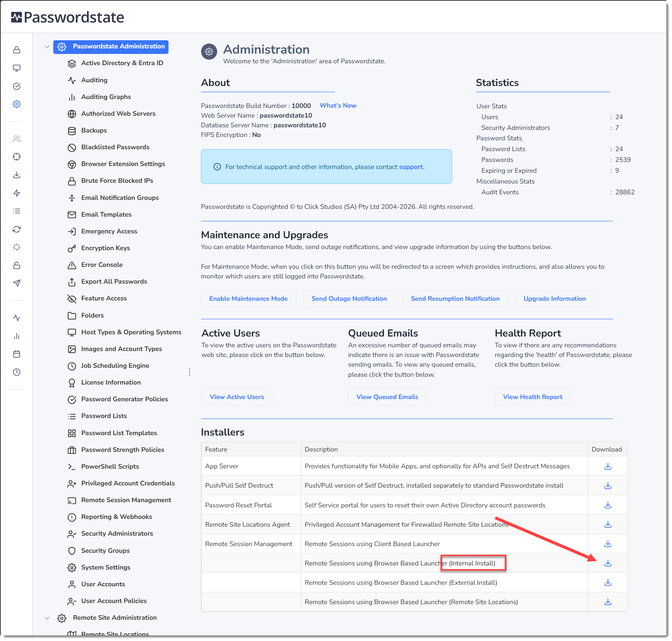
Task: Click View Health Report
Action: click(x=532, y=397)
